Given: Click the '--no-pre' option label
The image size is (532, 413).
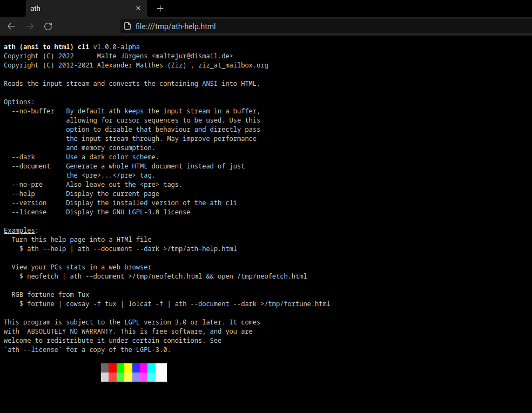Looking at the screenshot, I should tap(27, 185).
